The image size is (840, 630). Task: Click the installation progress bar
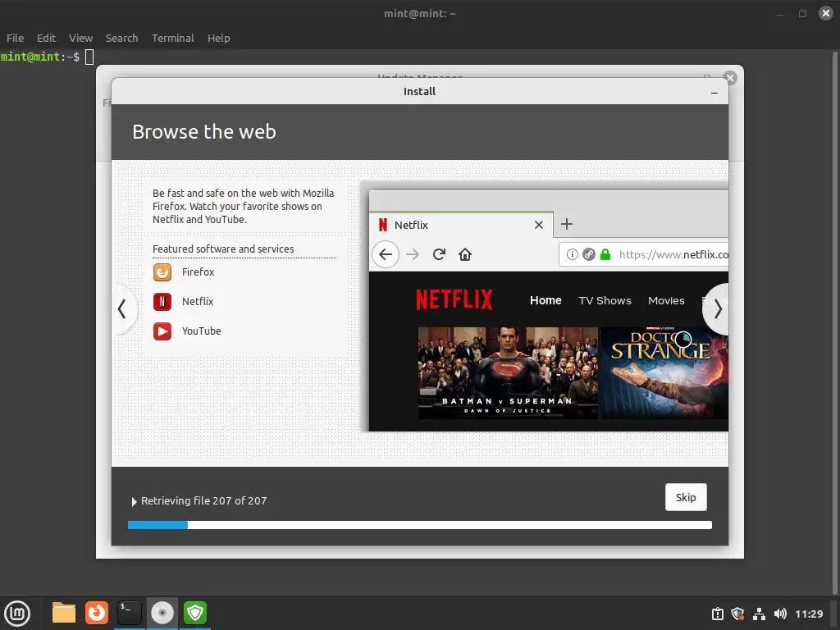point(419,525)
